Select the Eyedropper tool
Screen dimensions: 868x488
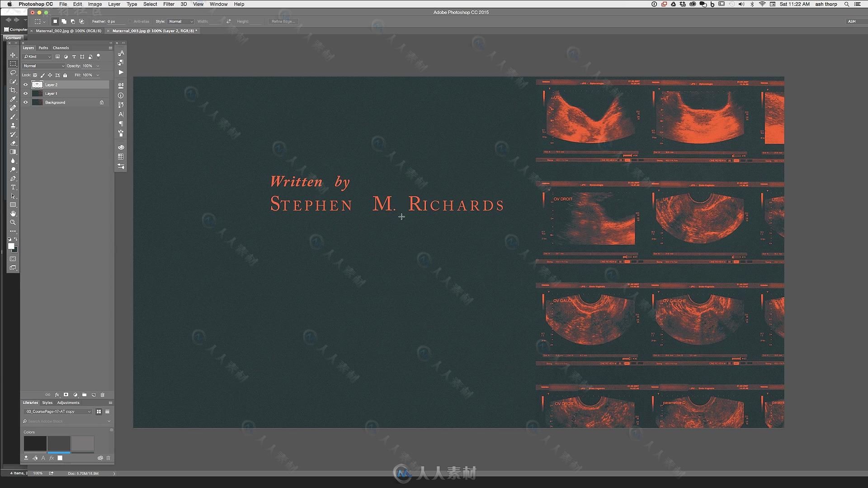13,99
